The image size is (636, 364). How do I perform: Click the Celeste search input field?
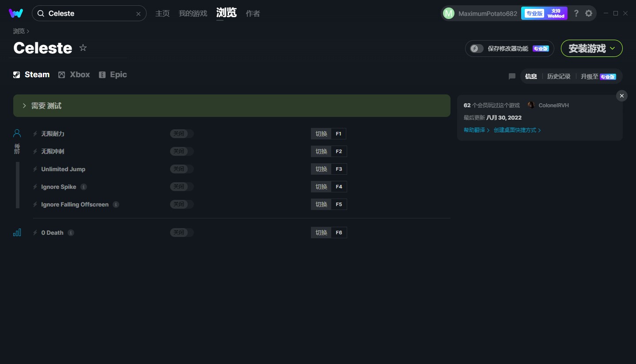tap(89, 14)
